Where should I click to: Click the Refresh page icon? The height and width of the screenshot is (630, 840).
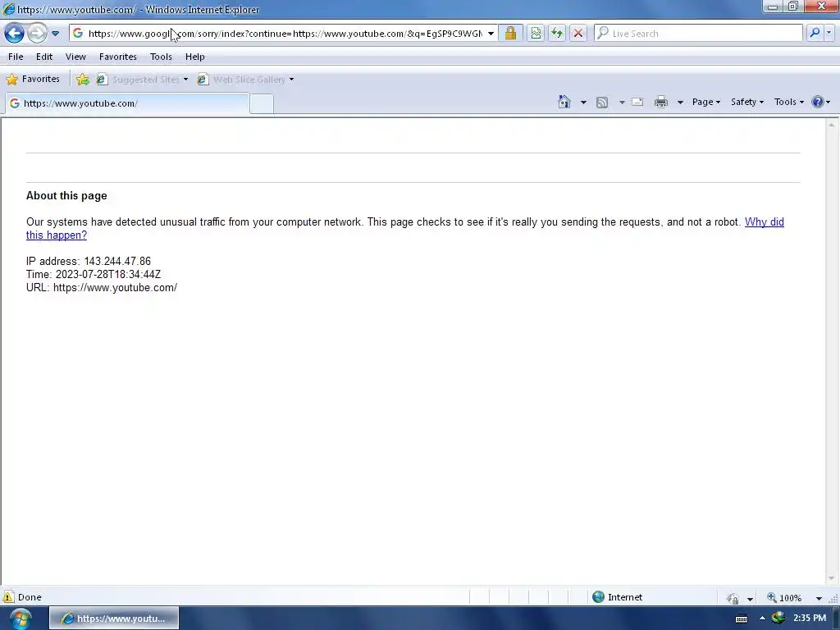[557, 33]
